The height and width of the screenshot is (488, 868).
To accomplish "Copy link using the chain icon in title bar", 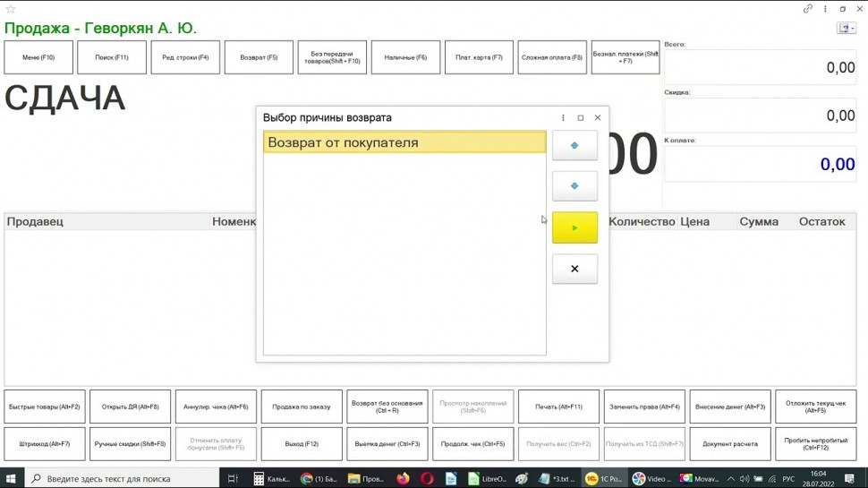I will click(x=808, y=9).
